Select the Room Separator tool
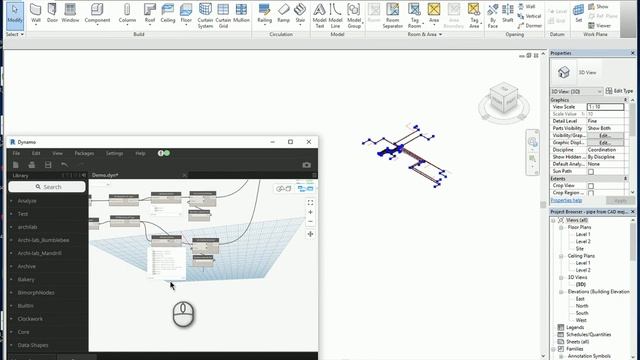 (x=393, y=15)
